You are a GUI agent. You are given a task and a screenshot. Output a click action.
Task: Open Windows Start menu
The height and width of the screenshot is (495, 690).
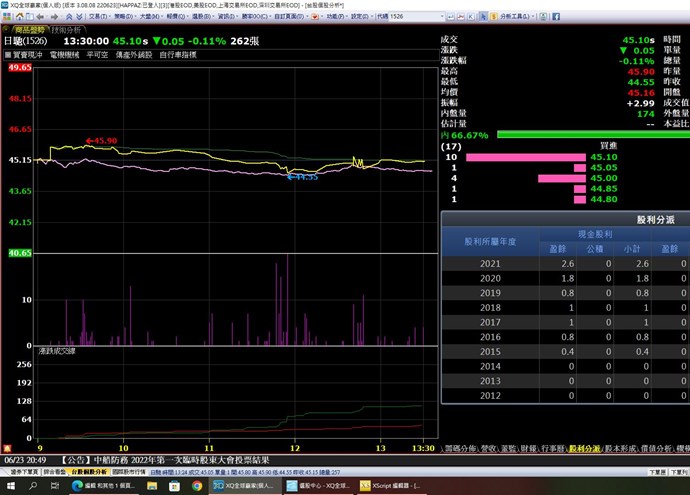point(9,485)
